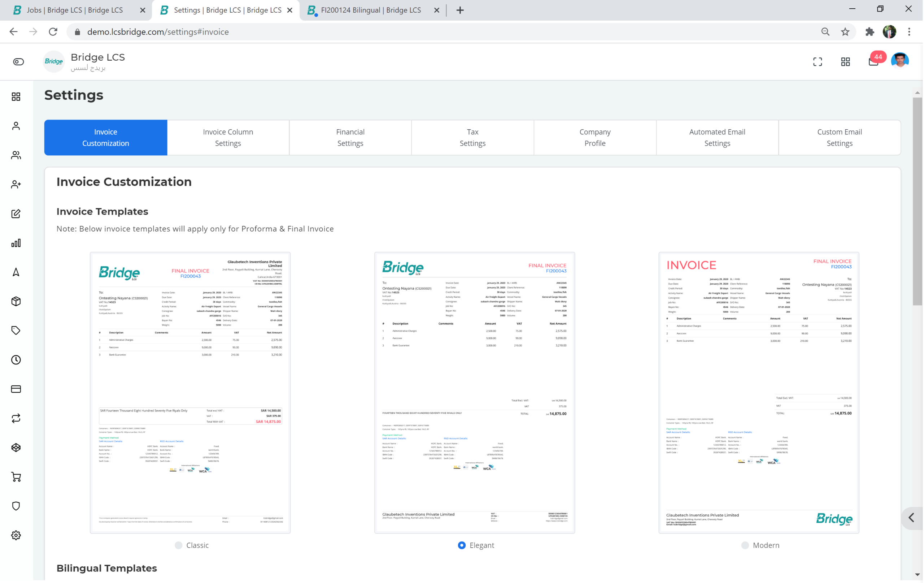This screenshot has height=583, width=924.
Task: Click the Classic template preview thumbnail
Action: click(190, 393)
